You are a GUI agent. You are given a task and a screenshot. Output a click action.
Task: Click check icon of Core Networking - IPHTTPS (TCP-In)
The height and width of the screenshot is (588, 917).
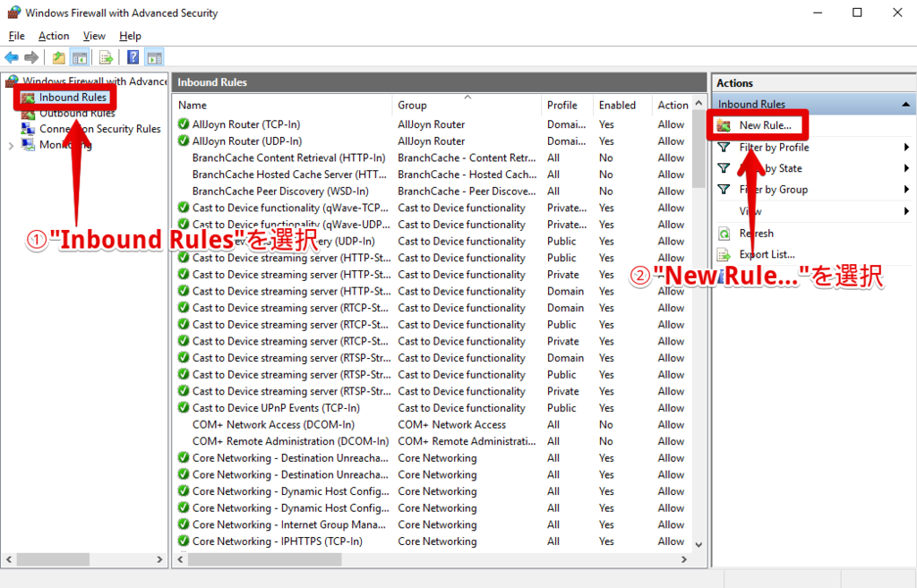coord(184,541)
